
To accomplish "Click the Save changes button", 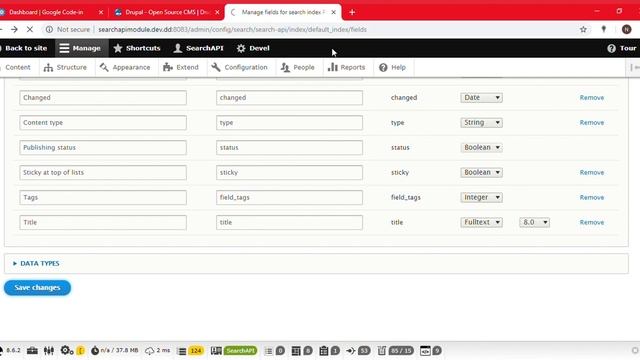I will (37, 287).
